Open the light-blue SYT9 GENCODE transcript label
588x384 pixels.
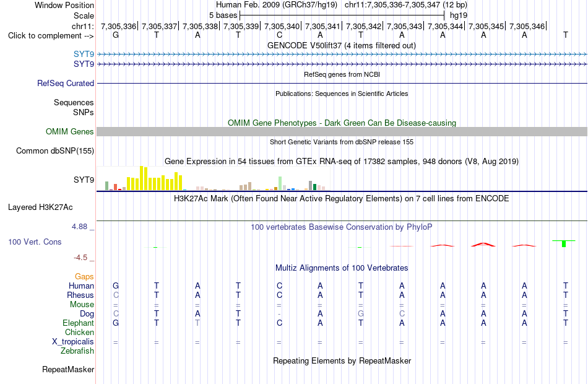[x=84, y=55]
